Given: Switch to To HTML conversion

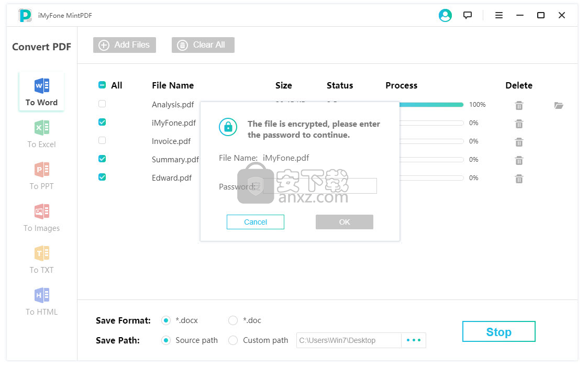Looking at the screenshot, I should (41, 302).
